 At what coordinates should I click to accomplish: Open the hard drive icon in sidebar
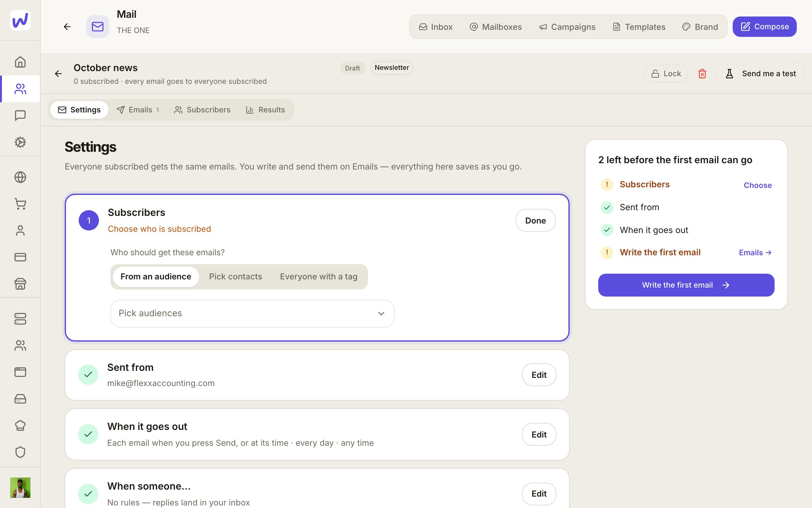[20, 399]
